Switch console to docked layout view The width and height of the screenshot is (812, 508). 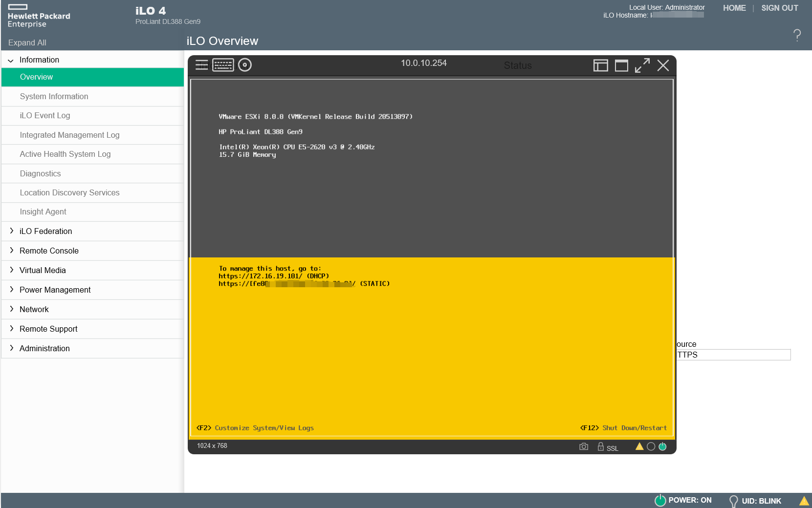click(600, 65)
